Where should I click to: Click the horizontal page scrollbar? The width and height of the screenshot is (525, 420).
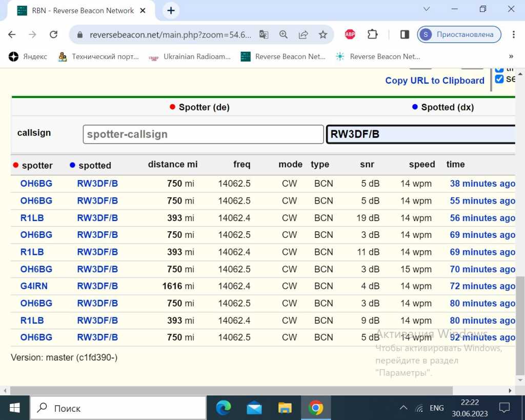tap(231, 391)
